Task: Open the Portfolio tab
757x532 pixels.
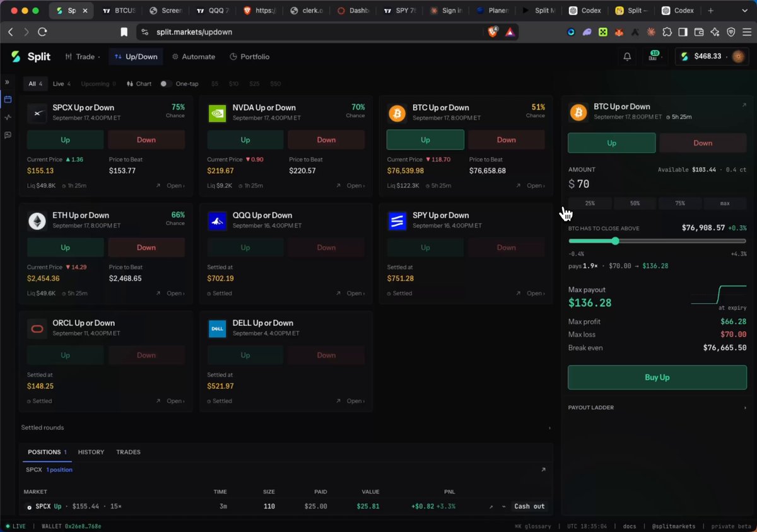Action: [249, 57]
